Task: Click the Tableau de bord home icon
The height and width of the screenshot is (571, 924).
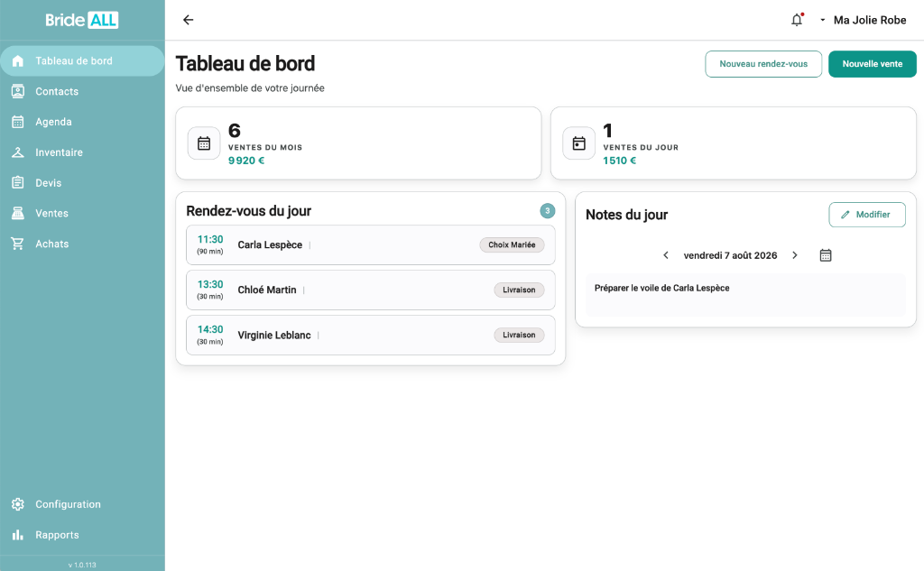Action: [x=18, y=60]
